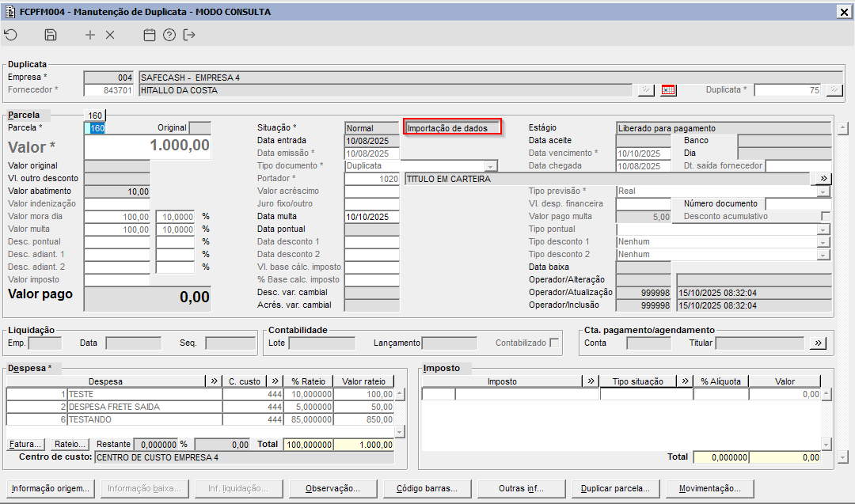The height and width of the screenshot is (504, 855).
Task: Click the Outras inf button
Action: pyautogui.click(x=521, y=489)
